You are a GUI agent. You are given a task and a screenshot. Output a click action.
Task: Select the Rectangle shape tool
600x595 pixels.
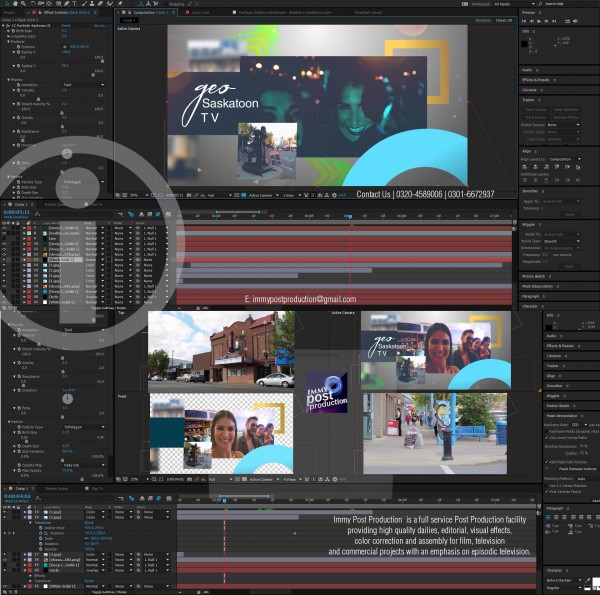coord(59,3)
